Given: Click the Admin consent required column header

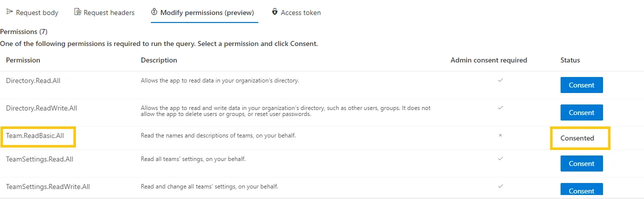Looking at the screenshot, I should click(x=489, y=60).
